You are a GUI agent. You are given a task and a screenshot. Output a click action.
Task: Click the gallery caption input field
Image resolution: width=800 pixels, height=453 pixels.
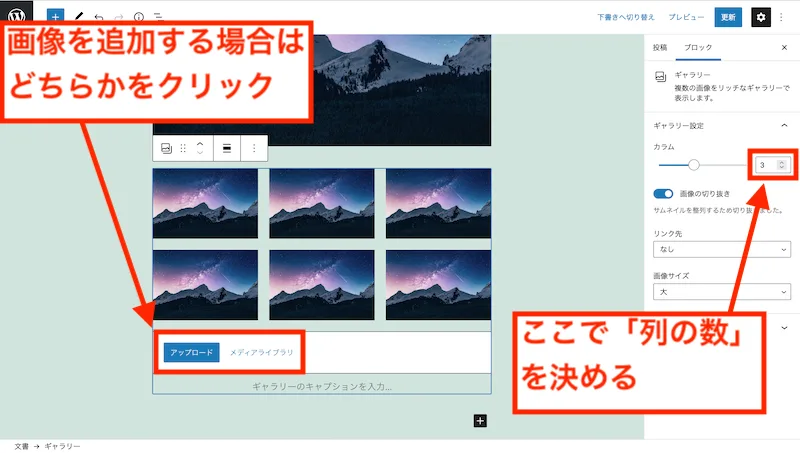(322, 387)
